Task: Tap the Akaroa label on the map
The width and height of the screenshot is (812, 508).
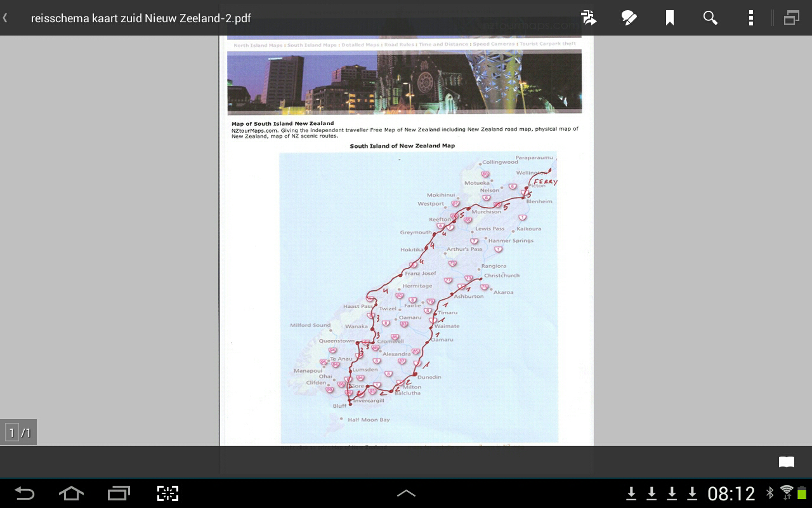Action: point(504,293)
